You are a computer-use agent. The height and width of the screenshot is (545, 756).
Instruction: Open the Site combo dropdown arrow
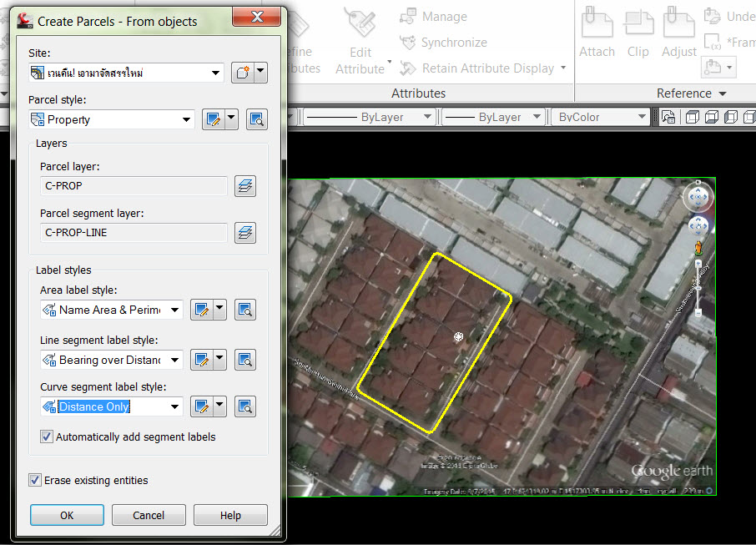(215, 73)
